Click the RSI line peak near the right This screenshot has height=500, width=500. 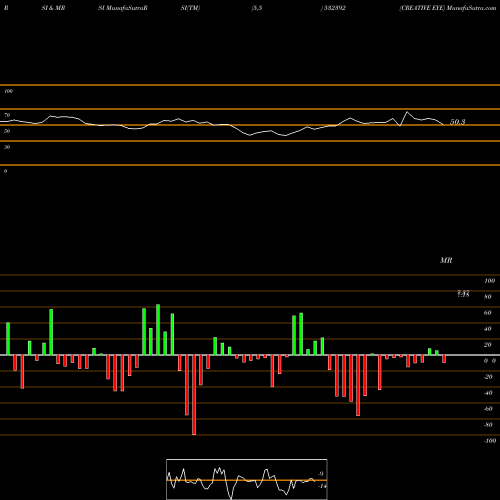[x=407, y=112]
